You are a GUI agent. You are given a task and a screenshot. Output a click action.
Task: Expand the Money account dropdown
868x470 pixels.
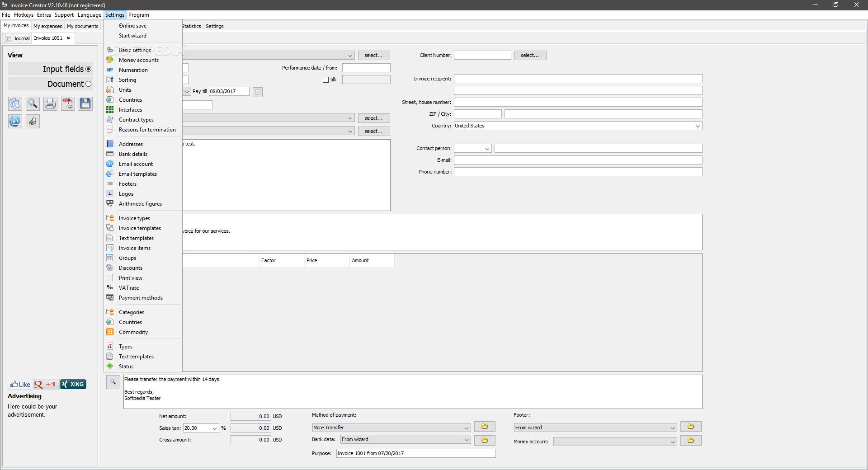coord(673,442)
